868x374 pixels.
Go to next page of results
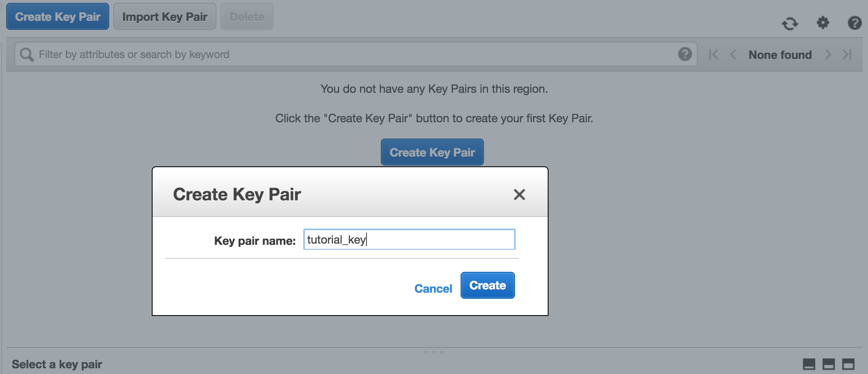pyautogui.click(x=828, y=54)
